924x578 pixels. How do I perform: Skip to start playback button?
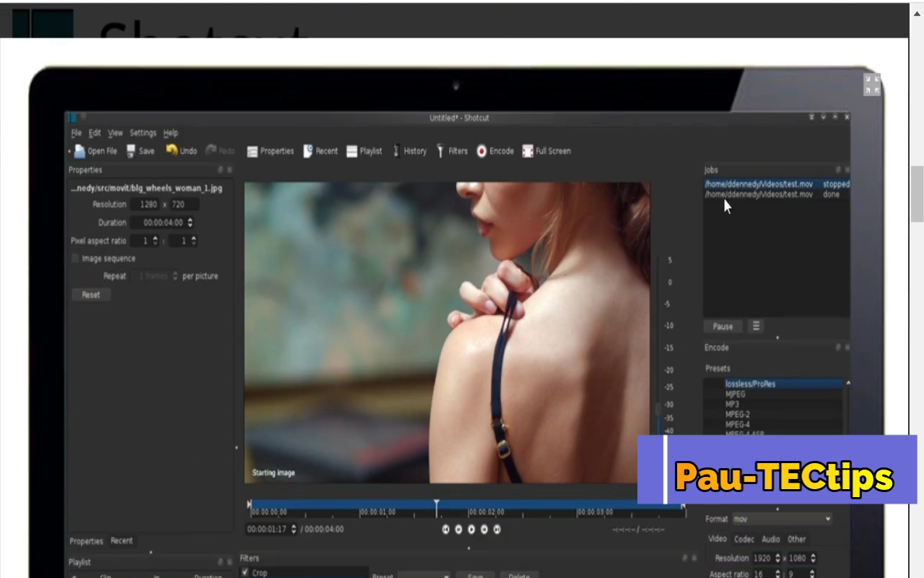(x=445, y=530)
